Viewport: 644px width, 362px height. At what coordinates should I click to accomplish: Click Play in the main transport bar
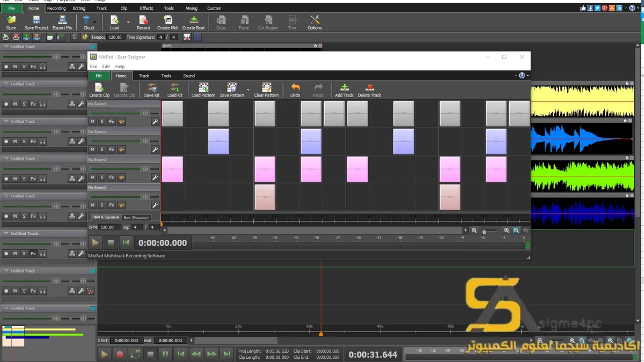(x=105, y=354)
